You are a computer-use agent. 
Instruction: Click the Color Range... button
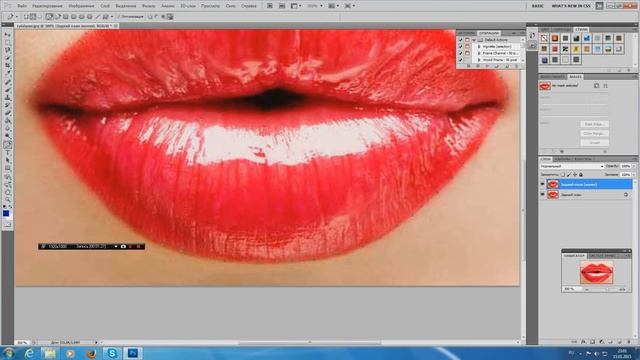pyautogui.click(x=594, y=133)
